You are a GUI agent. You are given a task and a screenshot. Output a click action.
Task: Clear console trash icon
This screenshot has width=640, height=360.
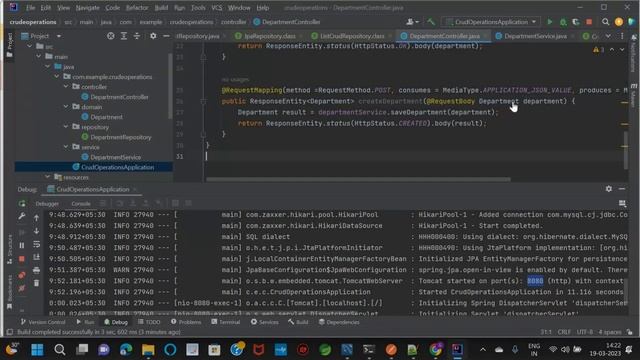point(36,283)
